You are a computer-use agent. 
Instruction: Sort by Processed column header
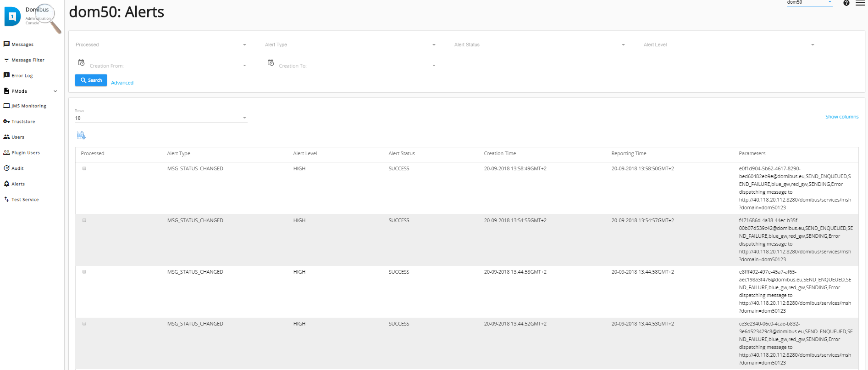(x=93, y=153)
